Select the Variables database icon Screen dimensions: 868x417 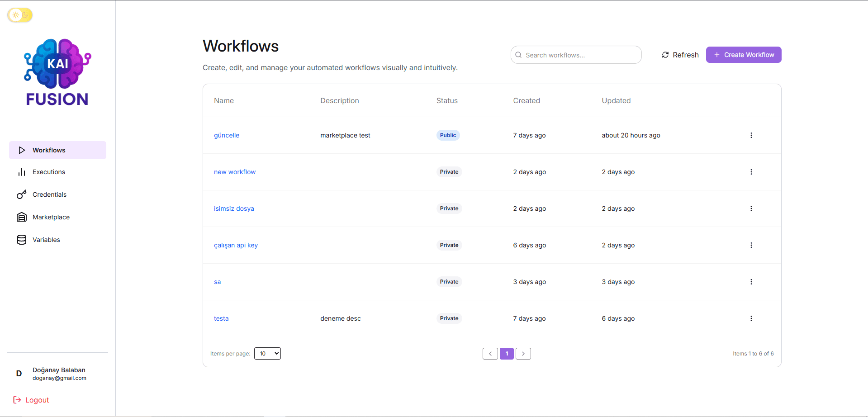[22, 240]
